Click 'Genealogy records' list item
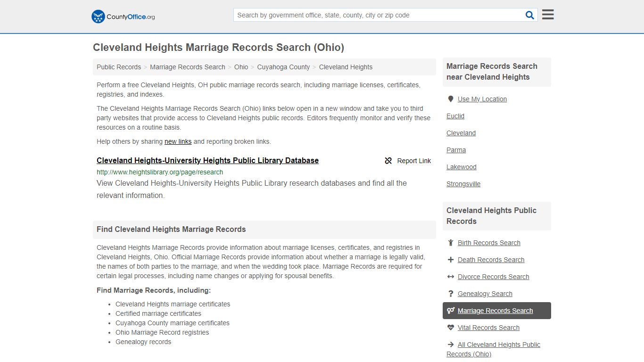Viewport: 644px width, 362px height. tap(143, 342)
